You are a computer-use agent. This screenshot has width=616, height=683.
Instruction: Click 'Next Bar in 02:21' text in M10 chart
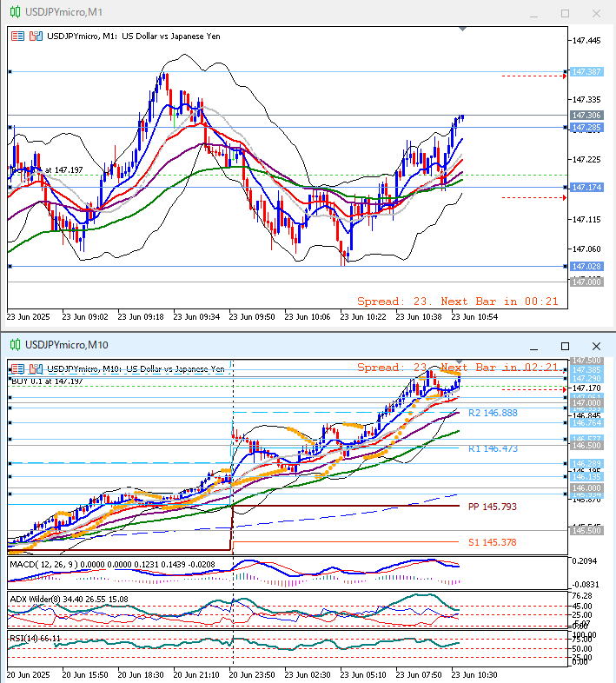(500, 368)
